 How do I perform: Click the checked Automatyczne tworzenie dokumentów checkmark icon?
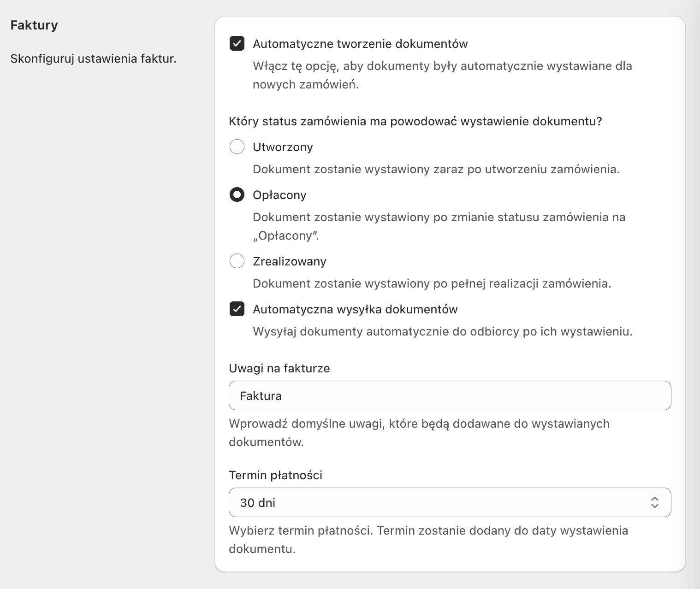click(x=237, y=44)
